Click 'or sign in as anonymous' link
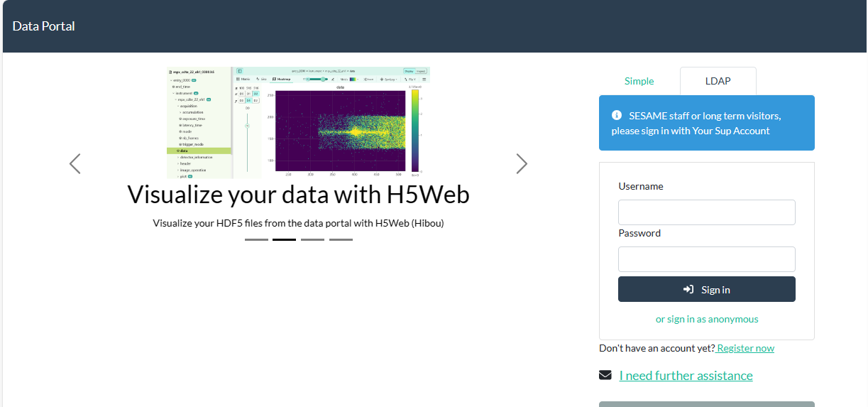The image size is (868, 407). pos(707,319)
